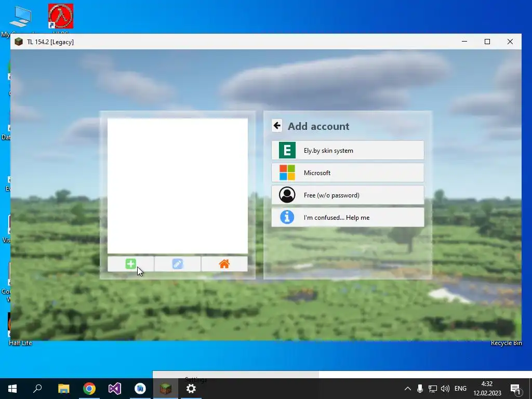Open the Settings gear on taskbar
Viewport: 532px width, 399px height.
coord(191,389)
